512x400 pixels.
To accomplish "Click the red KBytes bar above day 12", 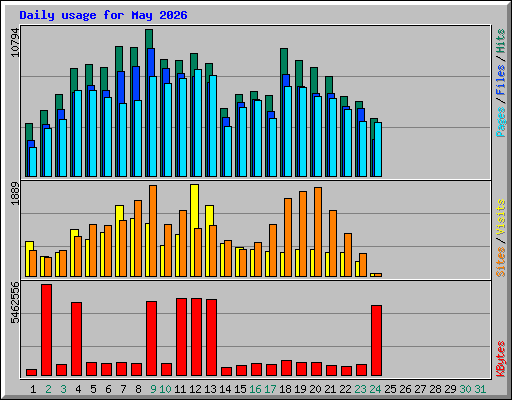I will 196,337.
